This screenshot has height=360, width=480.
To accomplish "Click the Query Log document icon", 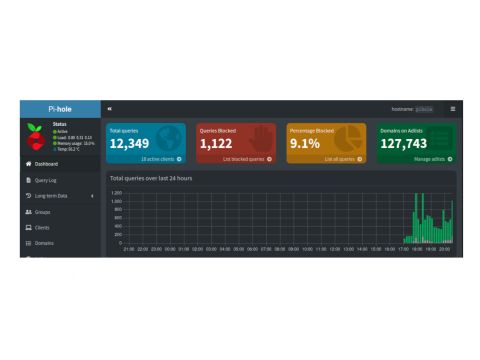I will click(x=28, y=180).
